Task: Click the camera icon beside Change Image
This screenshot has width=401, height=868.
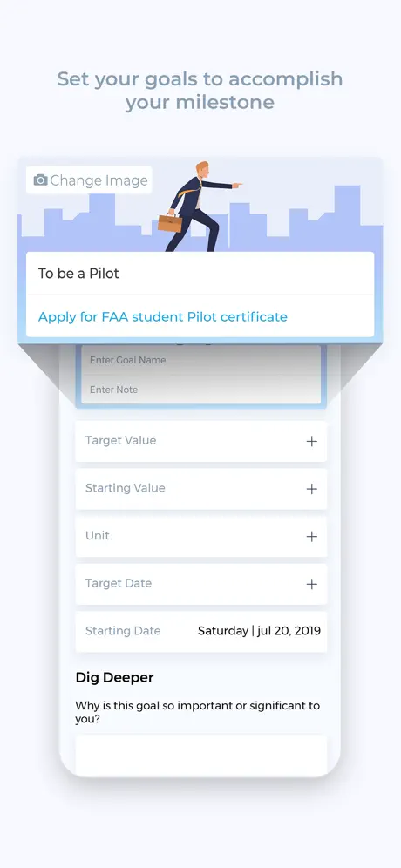Action: [x=40, y=180]
